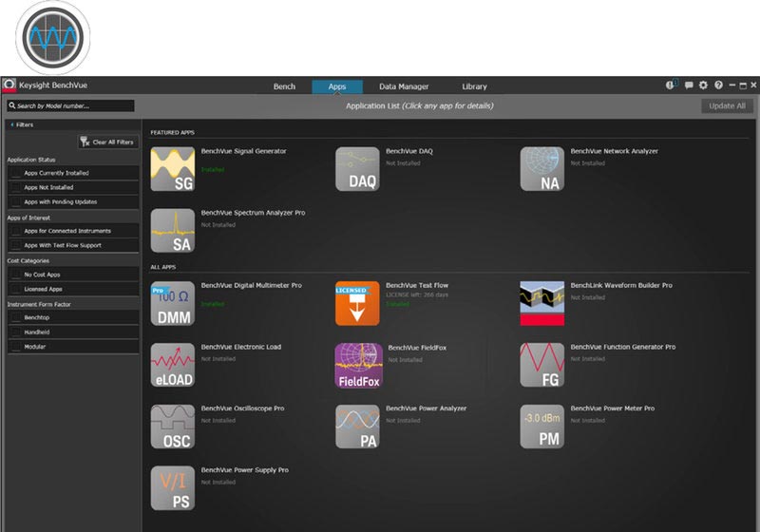The height and width of the screenshot is (532, 760).
Task: Open the Electronic Load eLOAD icon
Action: (x=173, y=365)
